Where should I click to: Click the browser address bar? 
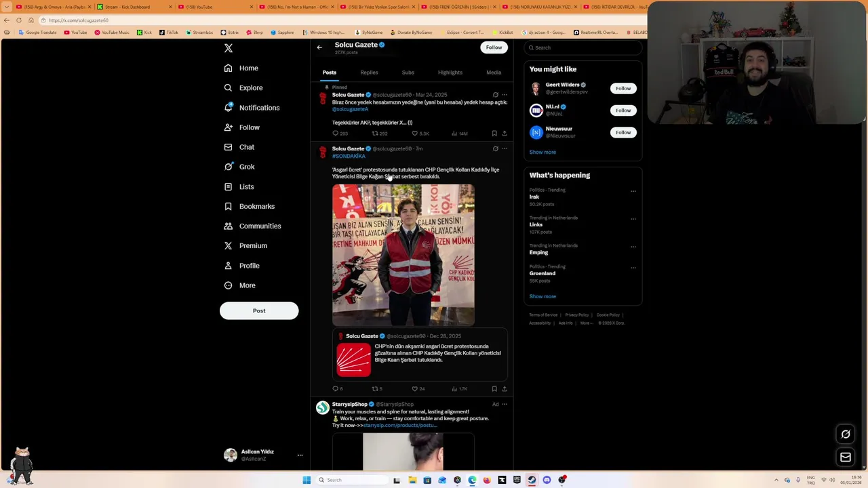coord(339,20)
